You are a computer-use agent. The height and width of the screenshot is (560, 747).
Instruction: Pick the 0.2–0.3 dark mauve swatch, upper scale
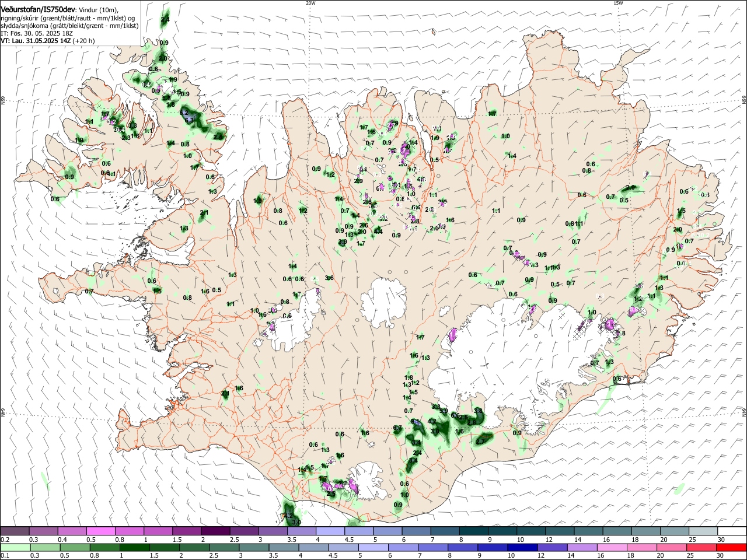coord(15,531)
